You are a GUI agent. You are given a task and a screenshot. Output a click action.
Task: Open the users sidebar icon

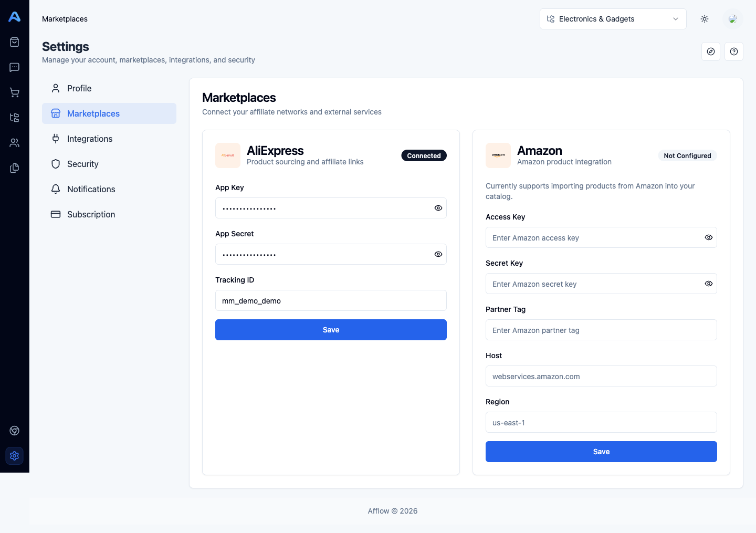tap(15, 143)
